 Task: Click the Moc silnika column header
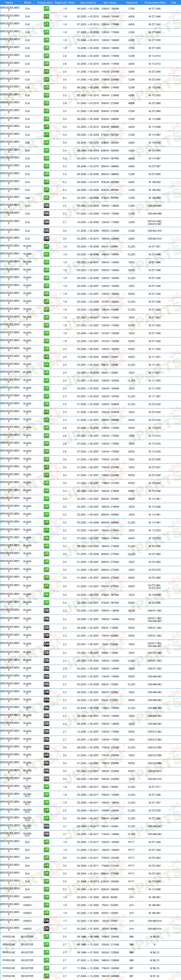(x=110, y=3)
